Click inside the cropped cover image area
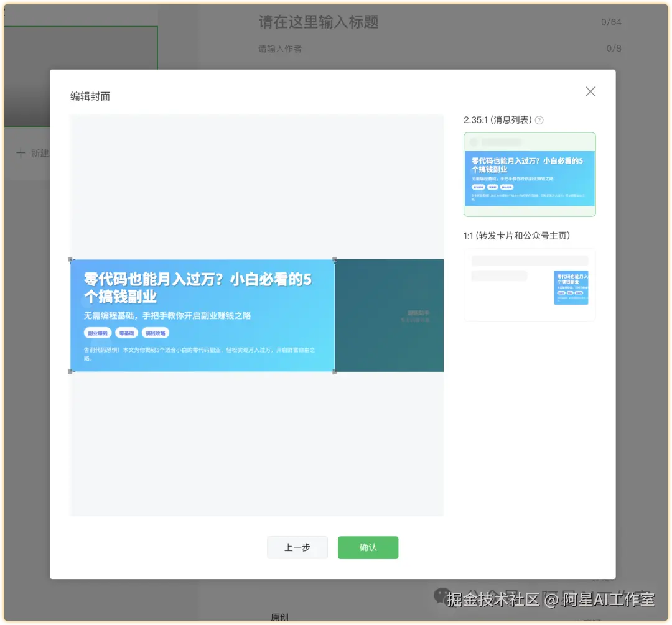This screenshot has height=625, width=672. tap(202, 315)
